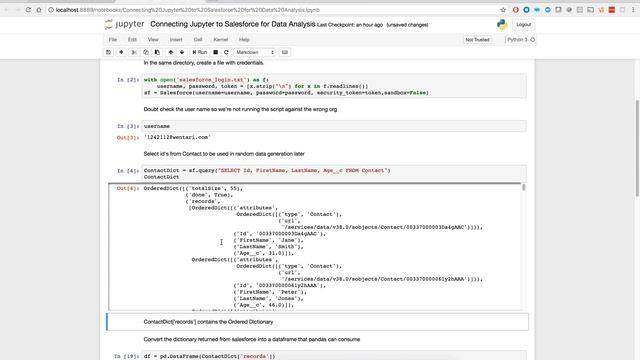This screenshot has width=640, height=360.
Task: Click the ('LastName', 'Jones') output line
Action: pos(268,298)
